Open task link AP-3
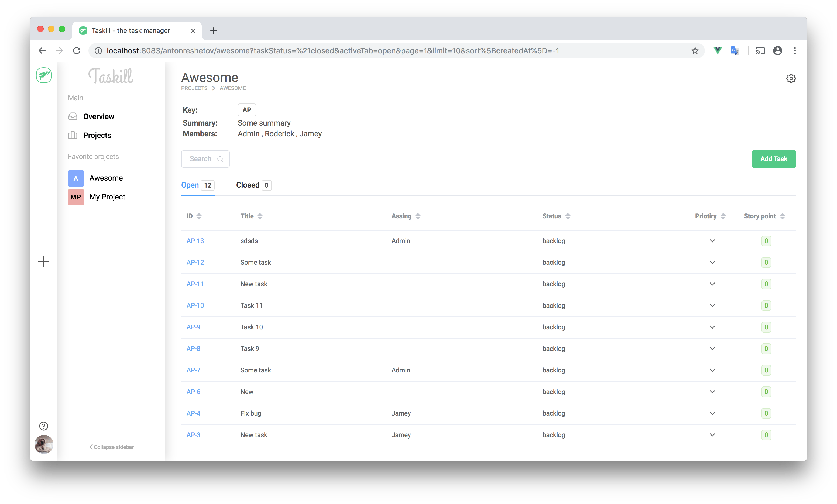Screen dimensions: 837x504 click(x=193, y=435)
